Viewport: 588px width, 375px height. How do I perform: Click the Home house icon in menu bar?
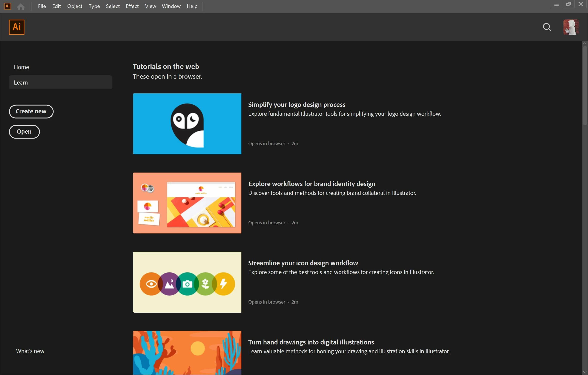21,6
